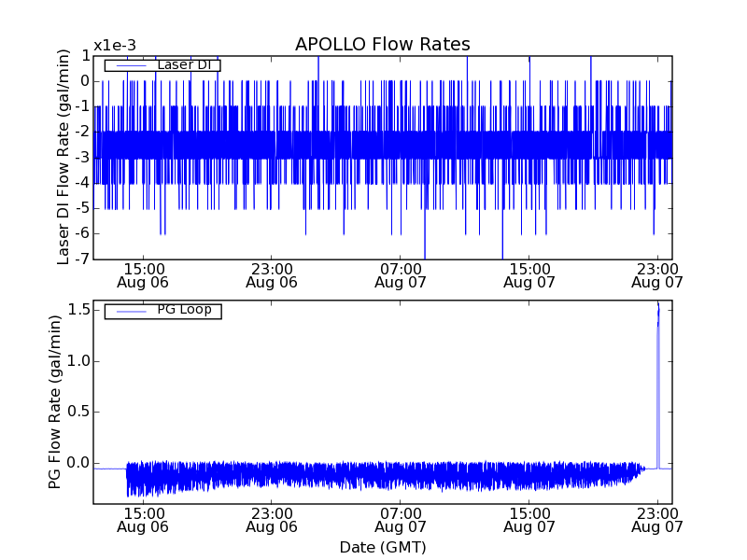The height and width of the screenshot is (560, 747).
Task: Click the tall PG Loop flow spike
Action: (658, 385)
